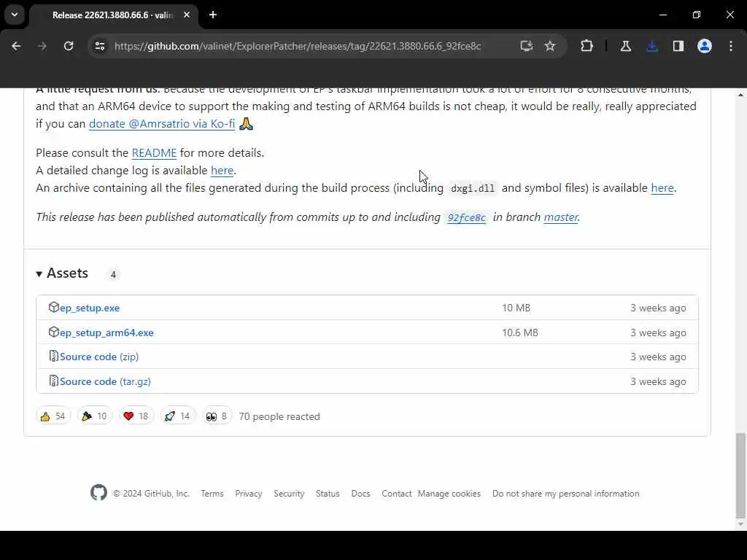React with heart (18)
747x560 pixels.
tap(136, 416)
